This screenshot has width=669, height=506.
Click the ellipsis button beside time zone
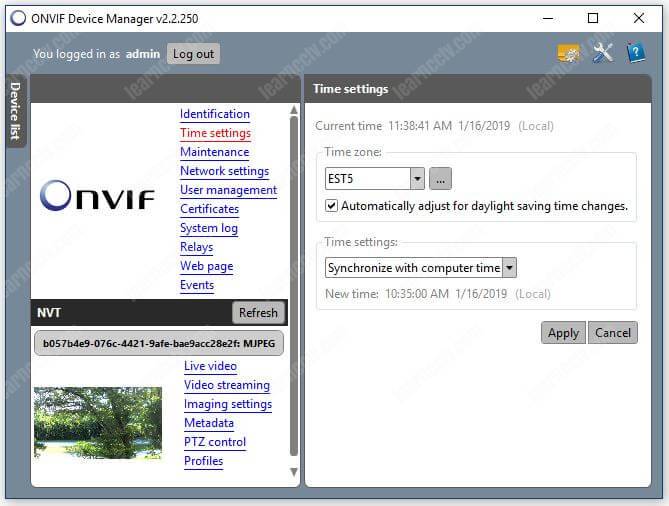pos(440,178)
